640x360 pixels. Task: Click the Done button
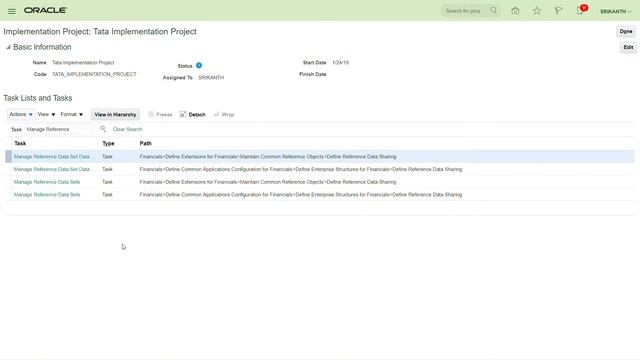pyautogui.click(x=626, y=31)
